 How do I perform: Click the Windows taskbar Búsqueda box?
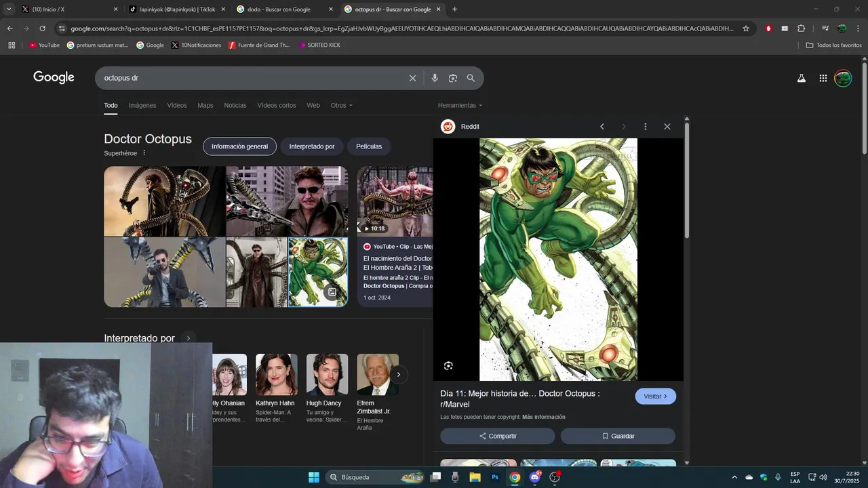[376, 477]
